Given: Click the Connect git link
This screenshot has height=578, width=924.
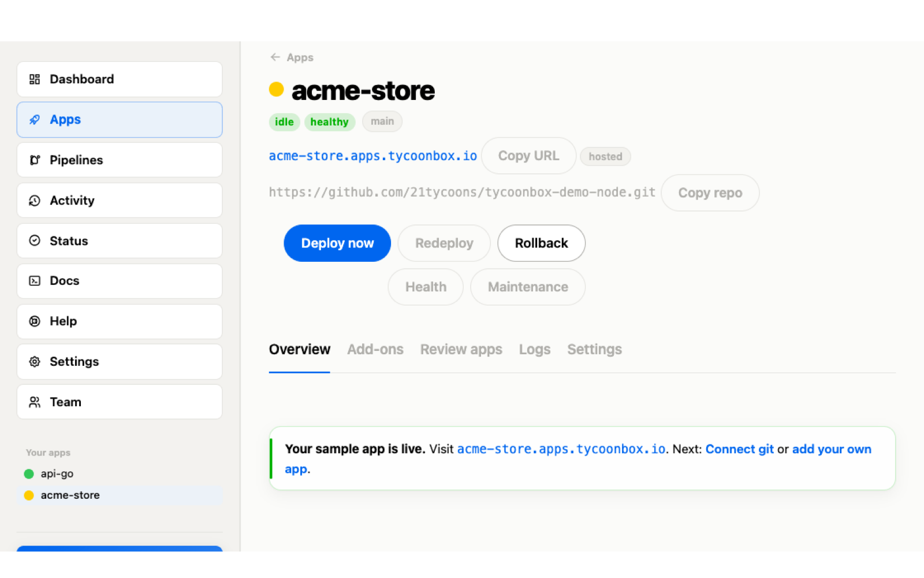Looking at the screenshot, I should click(x=739, y=449).
